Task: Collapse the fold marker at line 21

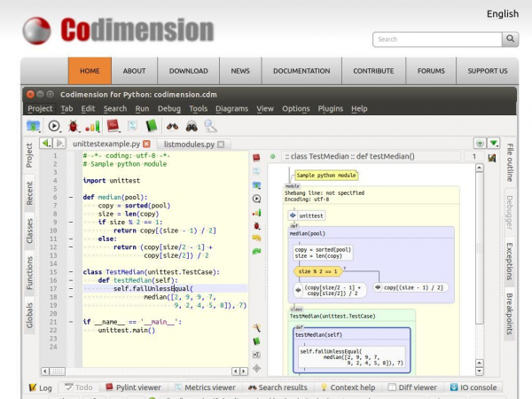Action: [x=71, y=322]
